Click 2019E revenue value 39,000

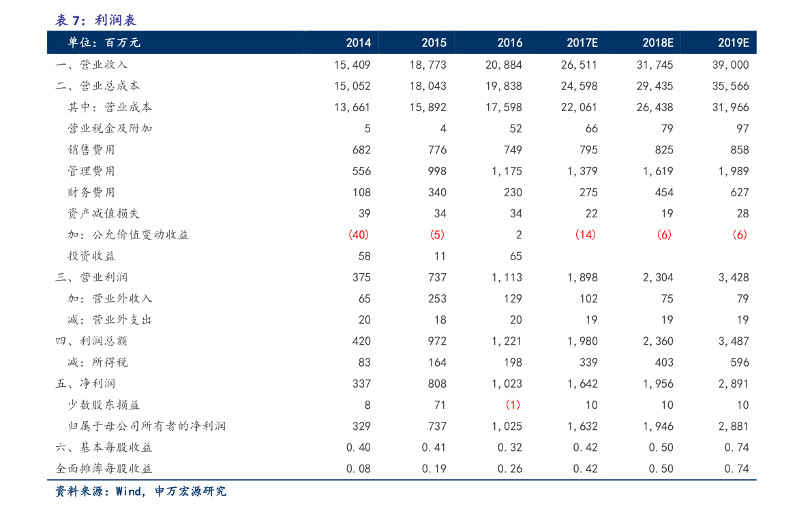(730, 65)
